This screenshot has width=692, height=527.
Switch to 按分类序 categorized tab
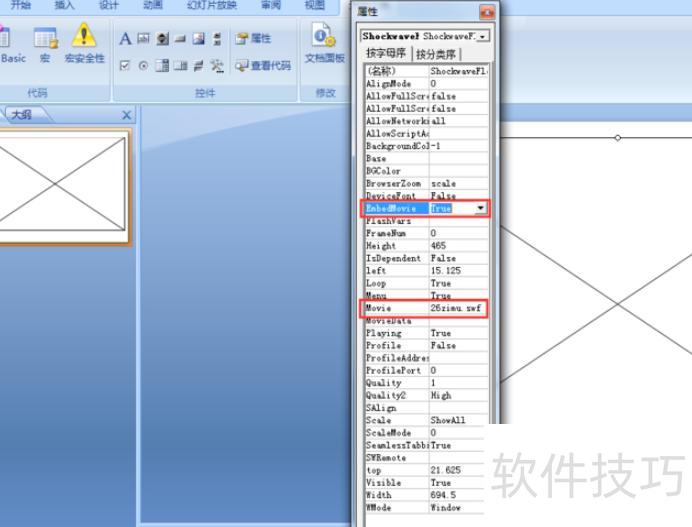coord(436,54)
